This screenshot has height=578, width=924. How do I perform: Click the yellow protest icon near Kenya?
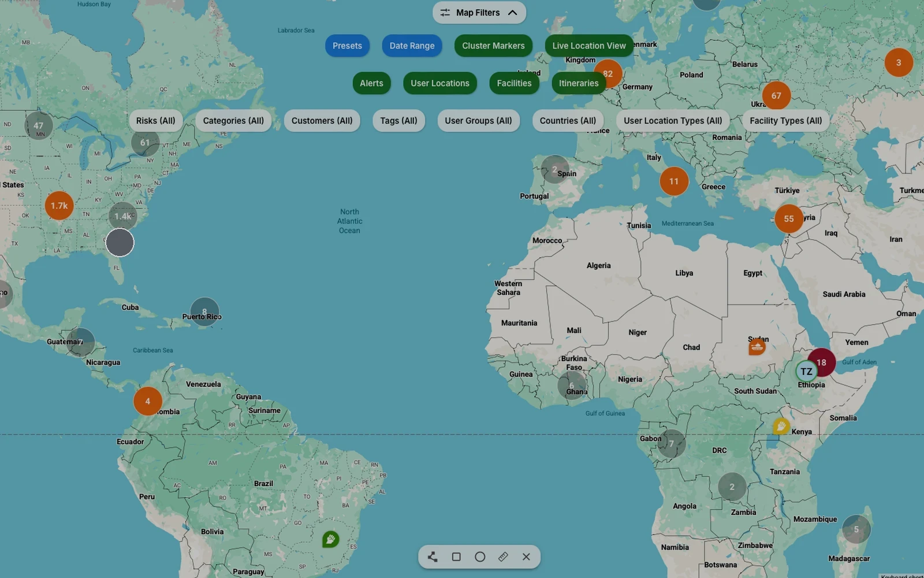(x=781, y=427)
